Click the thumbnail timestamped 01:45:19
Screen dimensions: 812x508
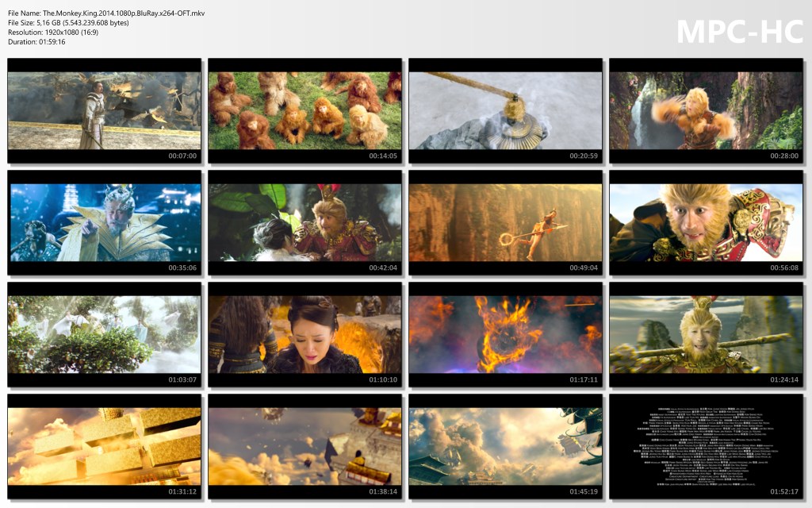(505, 446)
